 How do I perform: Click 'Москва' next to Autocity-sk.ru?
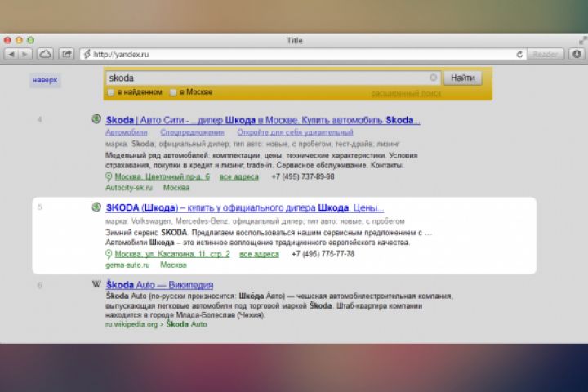[x=176, y=188]
